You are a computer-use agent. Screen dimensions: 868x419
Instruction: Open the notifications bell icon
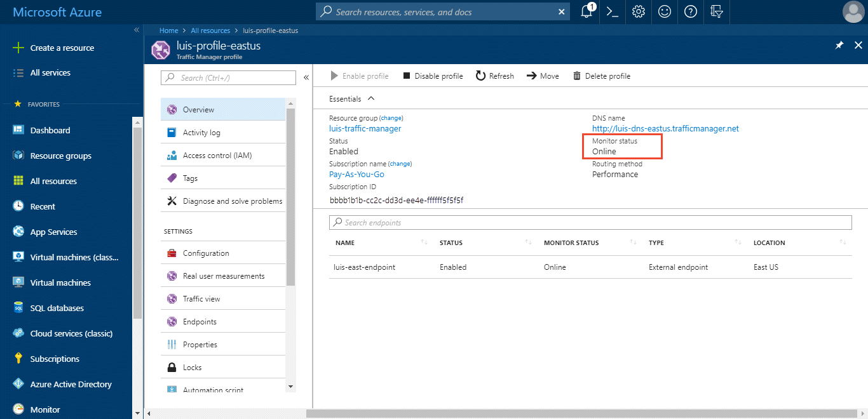click(x=587, y=11)
